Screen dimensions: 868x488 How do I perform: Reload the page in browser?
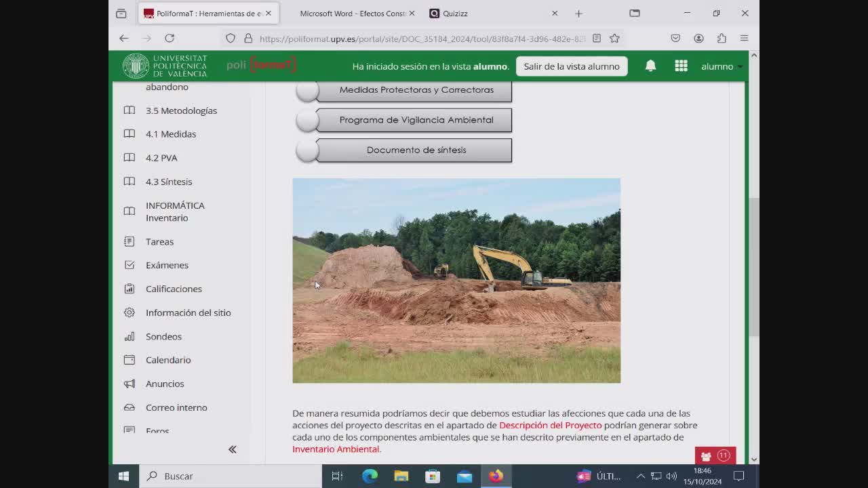tap(170, 39)
